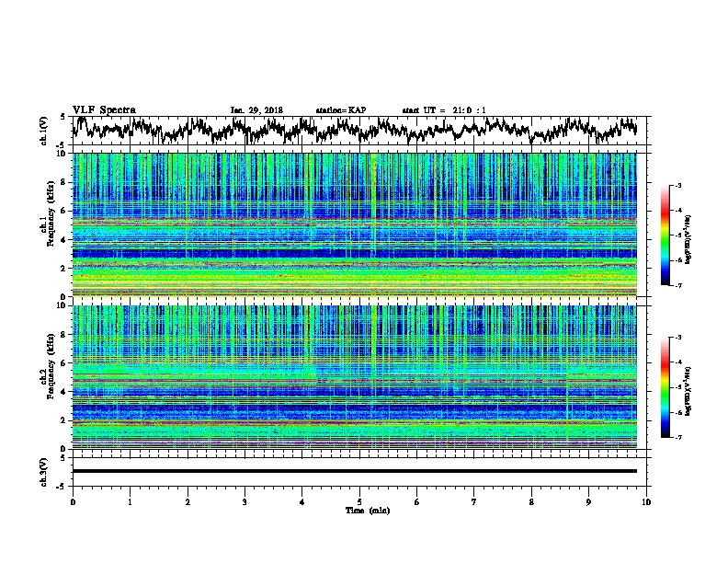728x563 pixels.
Task: Click the "3" tick on the time axis
Action: pos(245,501)
